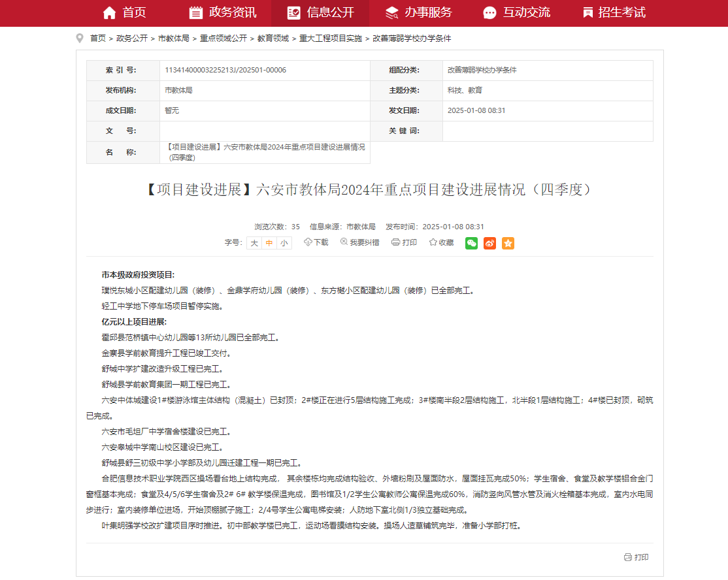Go to 互动交流 section
The image size is (728, 580).
pyautogui.click(x=516, y=12)
